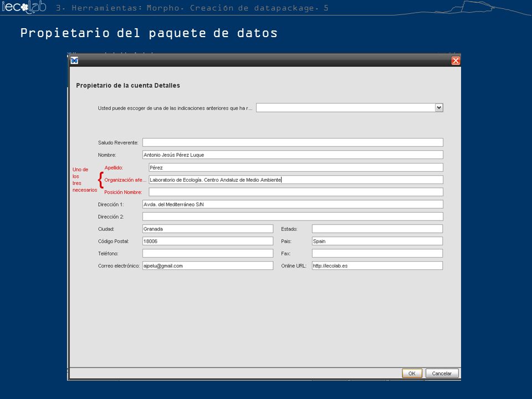Click the 'Correo electrónico:' label

click(x=119, y=265)
